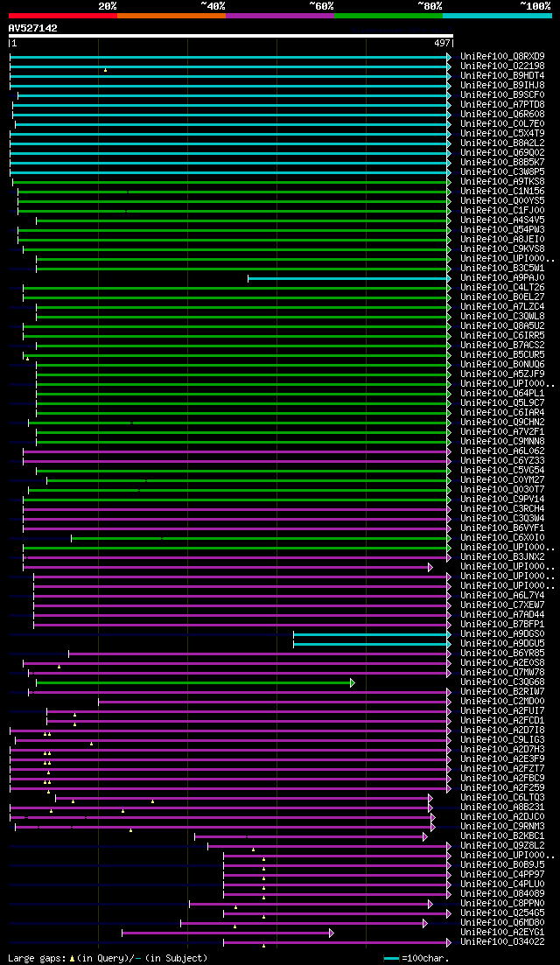Open the UniRef100_Q6MD80 hit link
The height and width of the screenshot is (965, 560).
point(502,923)
